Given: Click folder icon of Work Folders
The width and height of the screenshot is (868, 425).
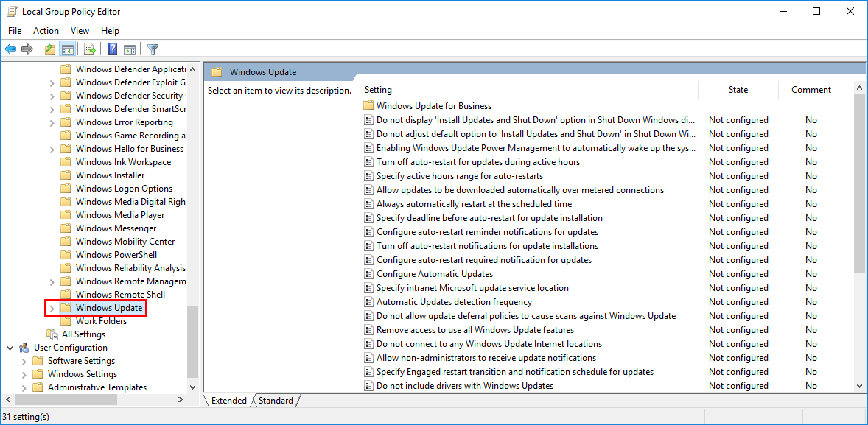Looking at the screenshot, I should pyautogui.click(x=66, y=321).
